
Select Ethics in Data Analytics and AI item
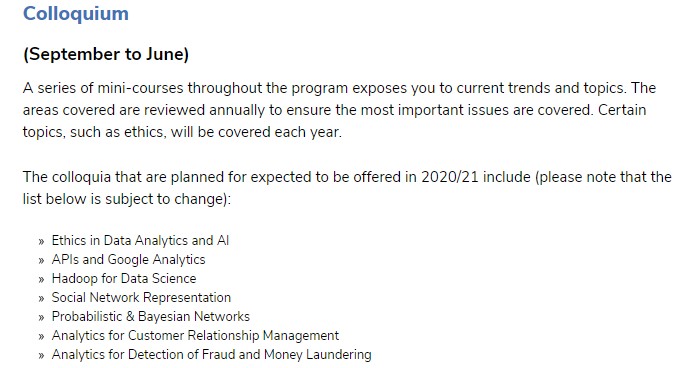140,240
